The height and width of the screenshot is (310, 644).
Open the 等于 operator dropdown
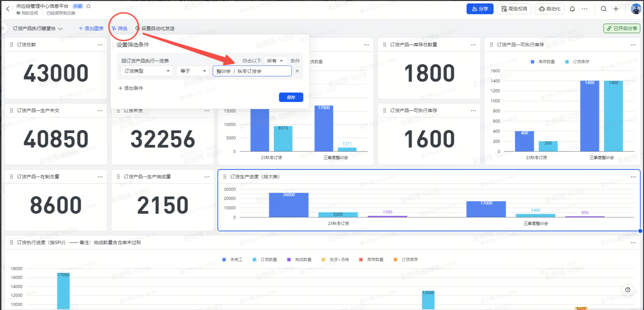click(193, 71)
